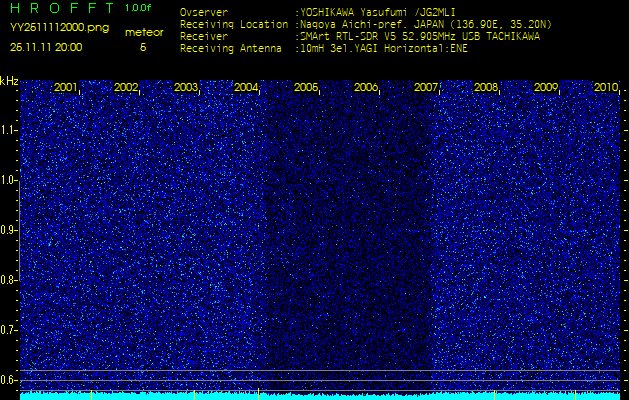This screenshot has height=400, width=629.
Task: Click the 'Receiver' field label
Action: tap(204, 37)
